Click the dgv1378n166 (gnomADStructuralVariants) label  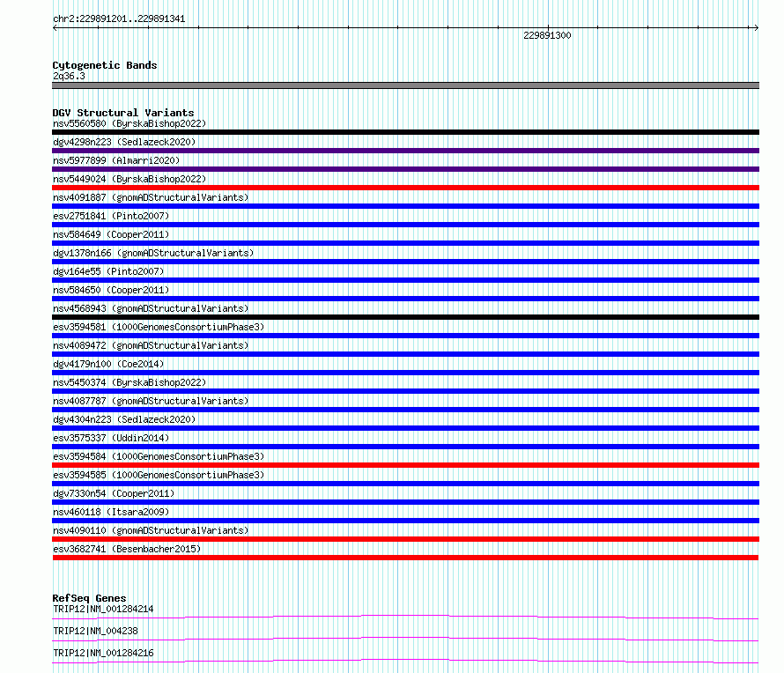[153, 253]
